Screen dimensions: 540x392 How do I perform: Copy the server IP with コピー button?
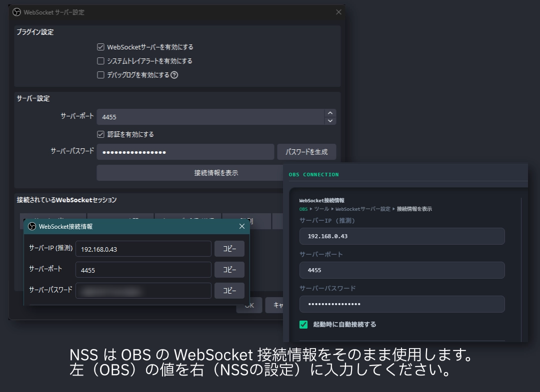point(229,249)
